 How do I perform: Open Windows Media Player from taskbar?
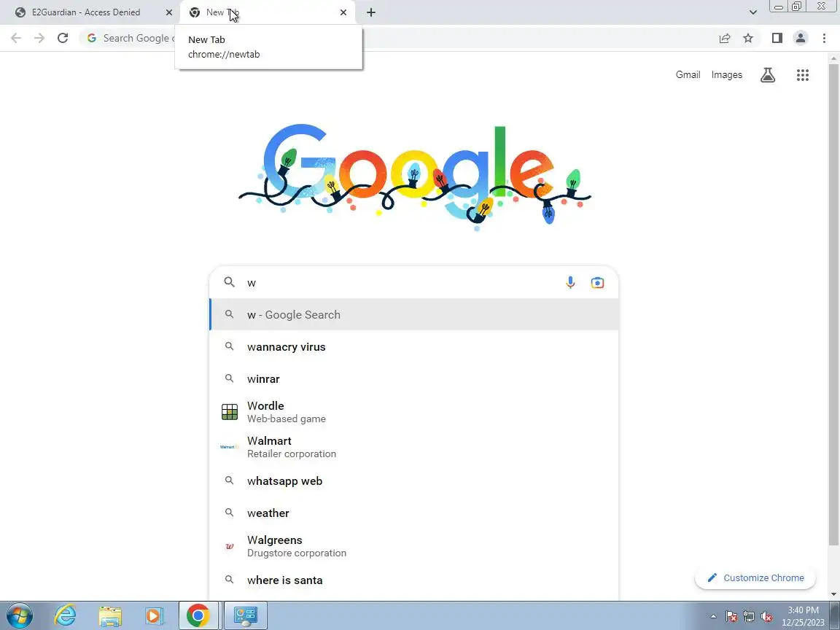(154, 616)
